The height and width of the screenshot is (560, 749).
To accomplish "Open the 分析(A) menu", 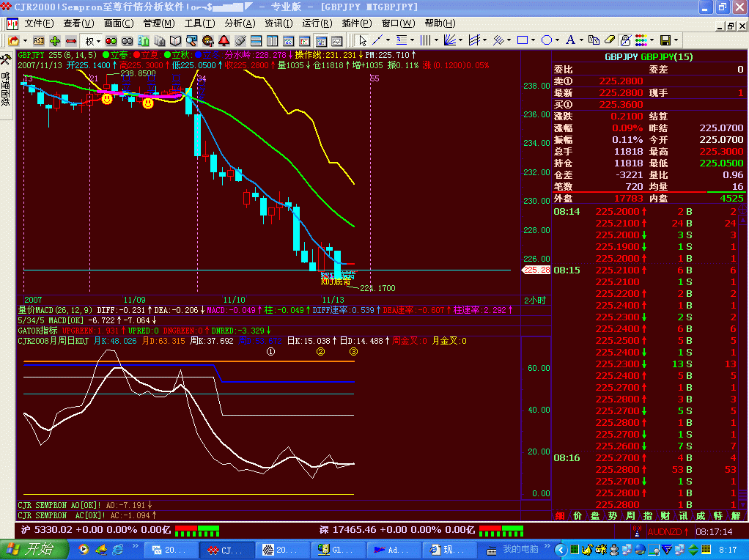I will point(240,23).
